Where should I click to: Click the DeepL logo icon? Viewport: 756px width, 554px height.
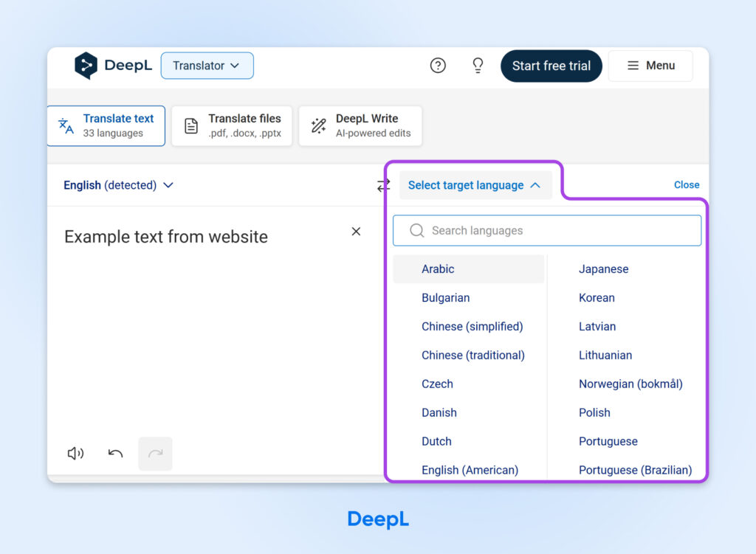(x=86, y=66)
